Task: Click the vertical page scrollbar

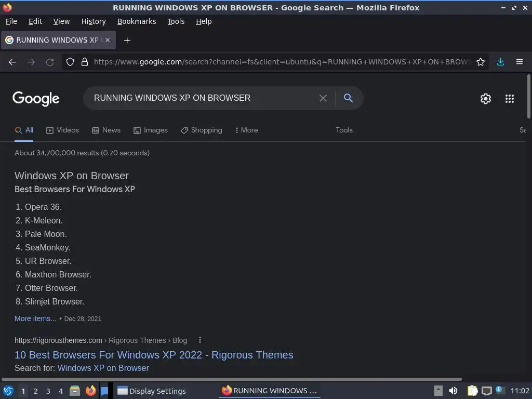Action: [x=528, y=97]
